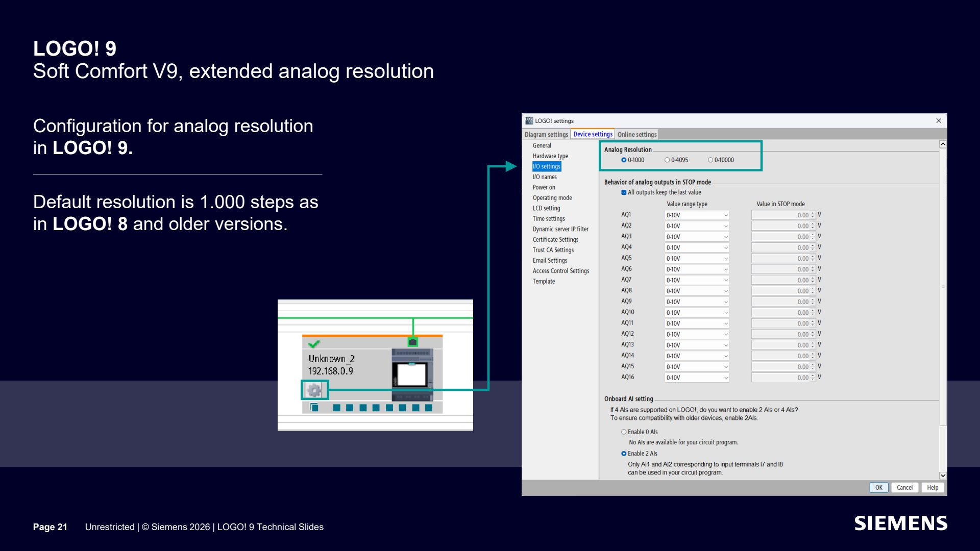
Task: Open AQ10 value range type dropdown
Action: coord(697,313)
